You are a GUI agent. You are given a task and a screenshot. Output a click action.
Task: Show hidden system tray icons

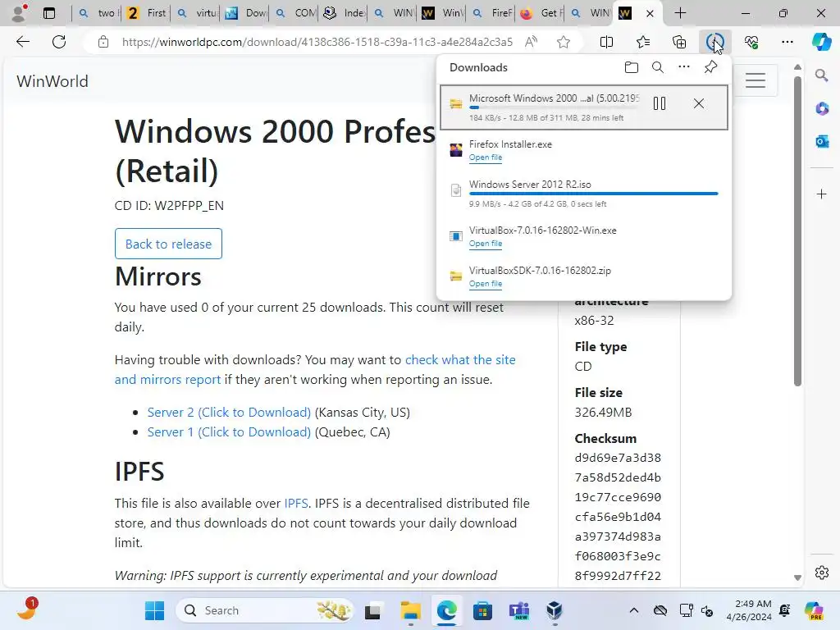click(634, 610)
